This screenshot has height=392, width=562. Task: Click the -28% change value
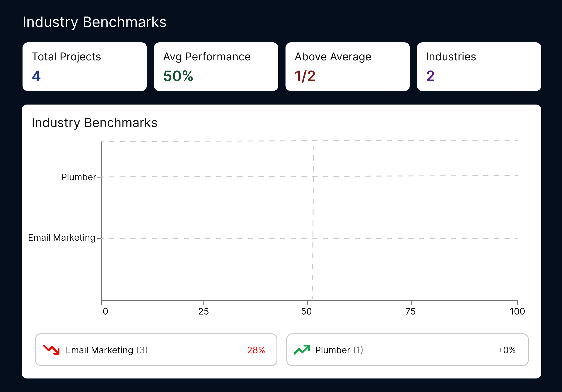pos(254,350)
